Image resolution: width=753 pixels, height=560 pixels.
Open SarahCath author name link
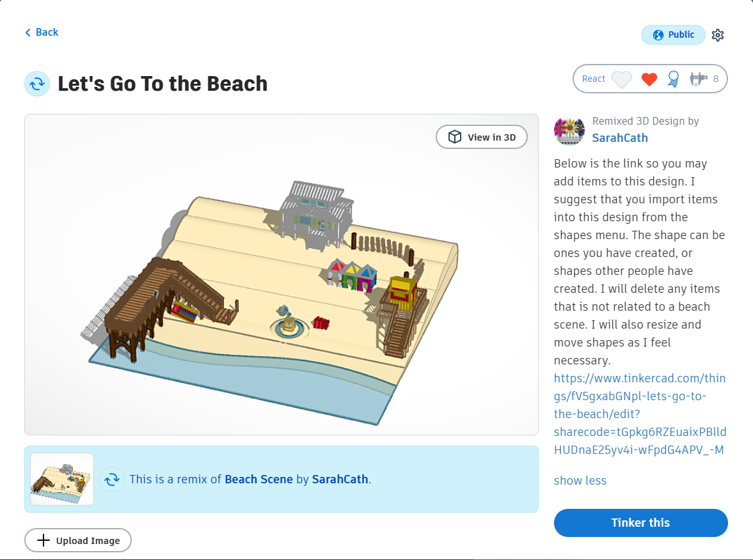point(619,138)
